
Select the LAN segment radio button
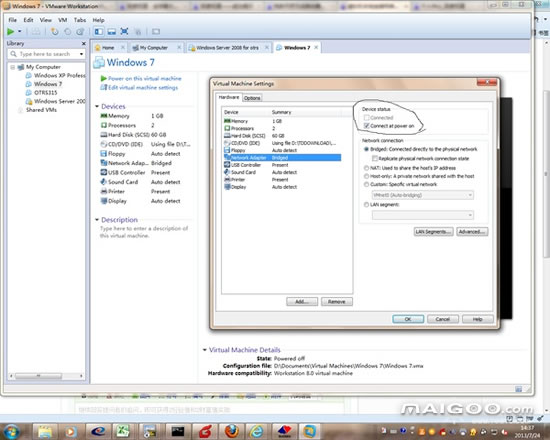[x=366, y=205]
